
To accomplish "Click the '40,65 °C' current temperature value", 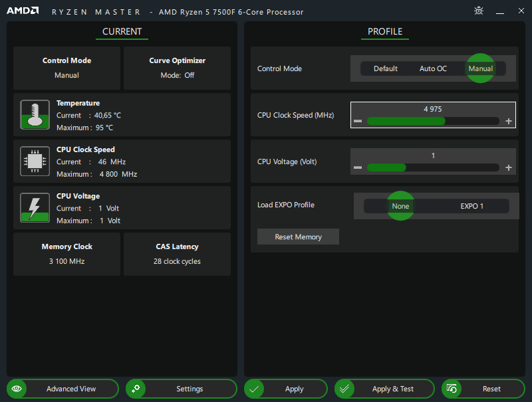I will tap(108, 115).
